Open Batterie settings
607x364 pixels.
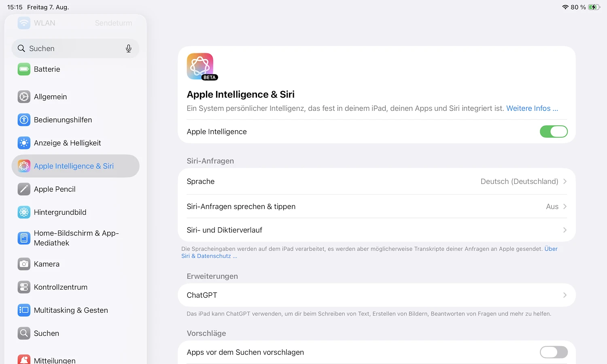pyautogui.click(x=75, y=69)
